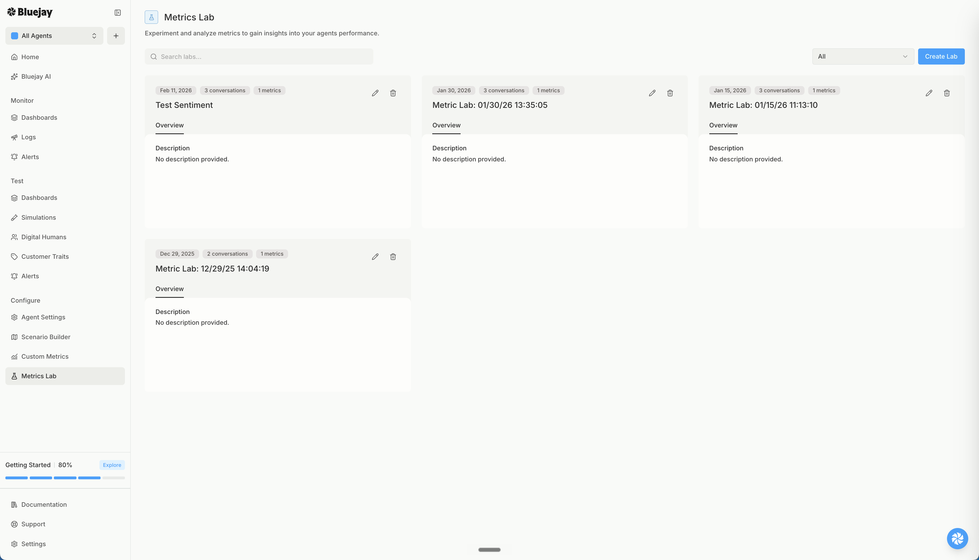The image size is (979, 560).
Task: Delete Metric Lab 01/30/26 with trash icon
Action: (x=670, y=93)
